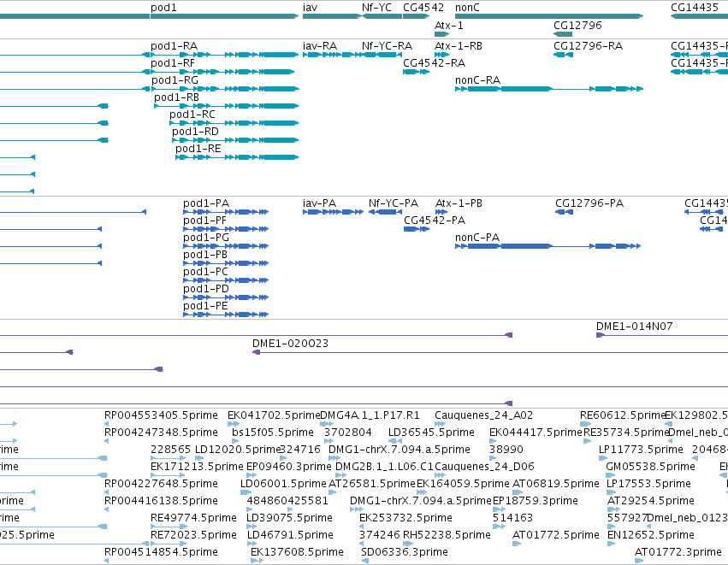The image size is (728, 565).
Task: Select the Atx-1 gene label
Action: tap(449, 26)
